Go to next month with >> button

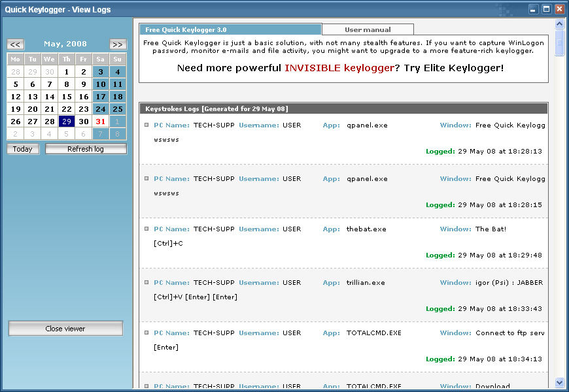click(118, 44)
